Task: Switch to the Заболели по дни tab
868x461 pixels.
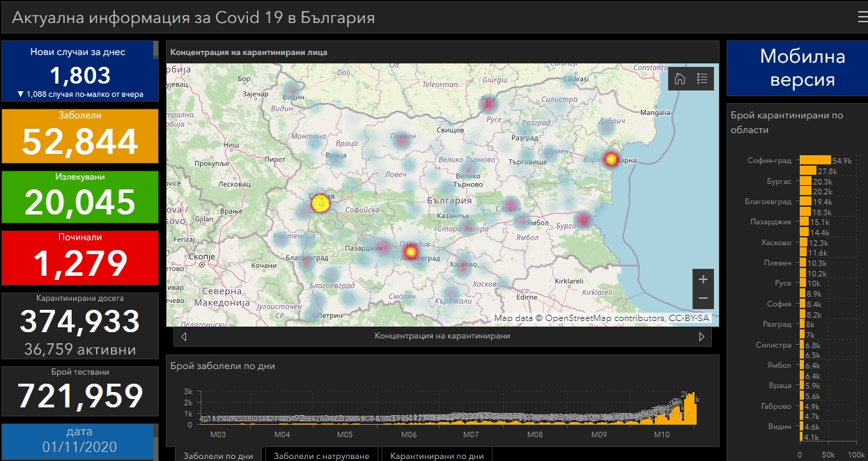Action: pyautogui.click(x=217, y=455)
